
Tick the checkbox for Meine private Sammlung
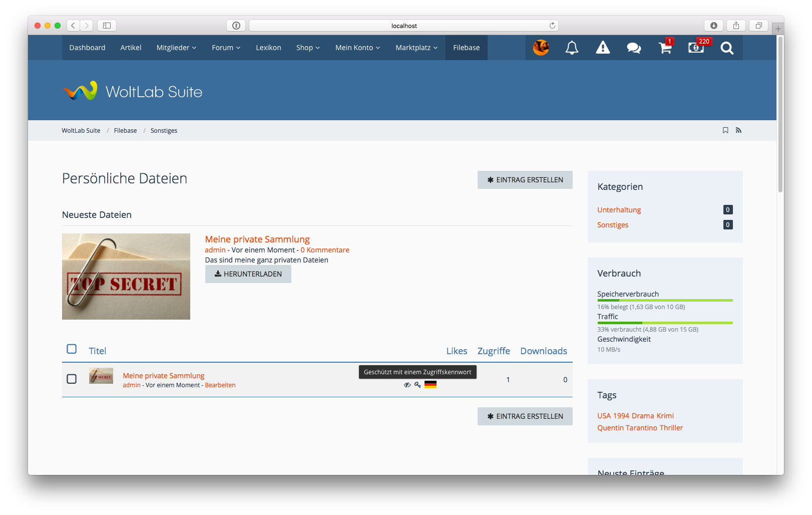[72, 379]
